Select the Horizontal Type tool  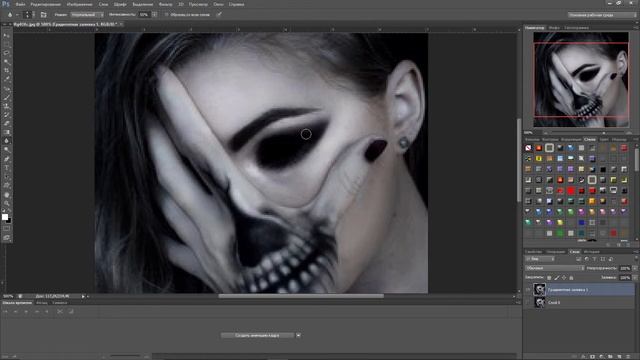pos(7,168)
